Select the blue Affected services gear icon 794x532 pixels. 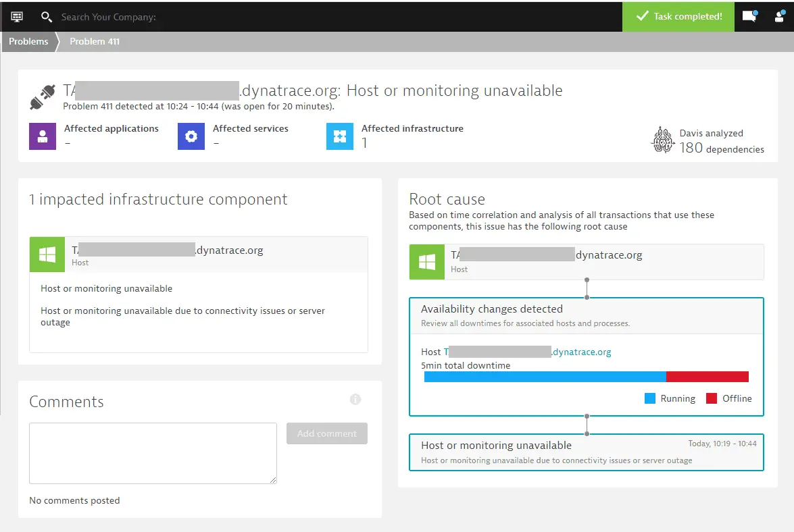click(x=191, y=136)
